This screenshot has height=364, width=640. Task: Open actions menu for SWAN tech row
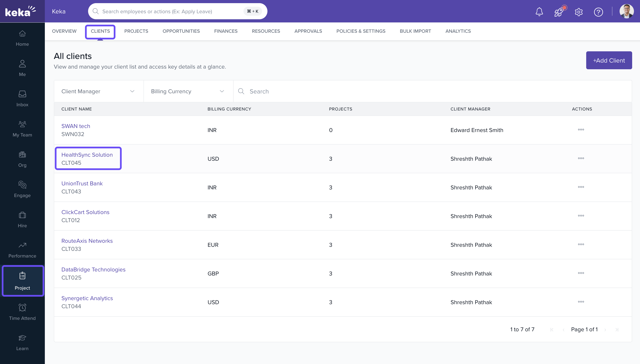581,130
